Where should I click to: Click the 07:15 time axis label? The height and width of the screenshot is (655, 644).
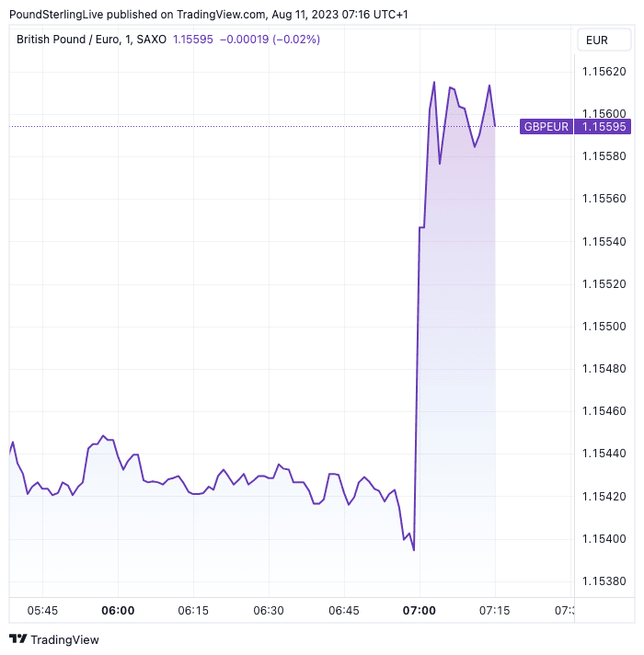[495, 610]
